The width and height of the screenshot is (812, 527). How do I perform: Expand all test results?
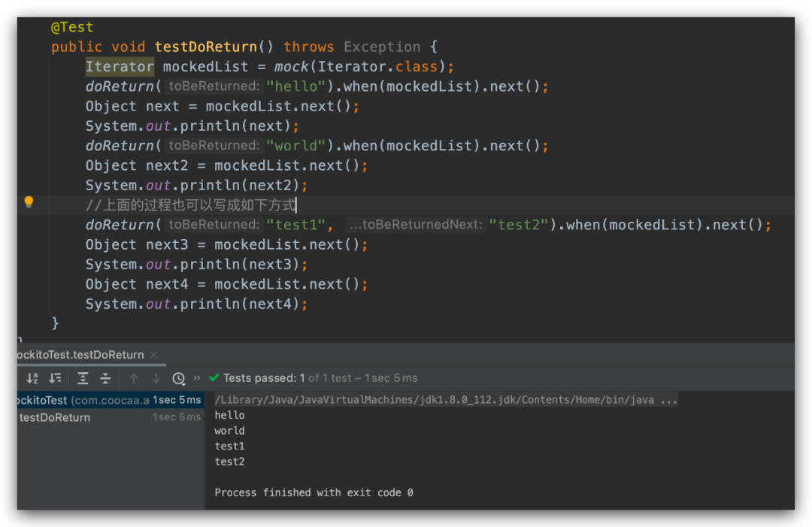[83, 378]
